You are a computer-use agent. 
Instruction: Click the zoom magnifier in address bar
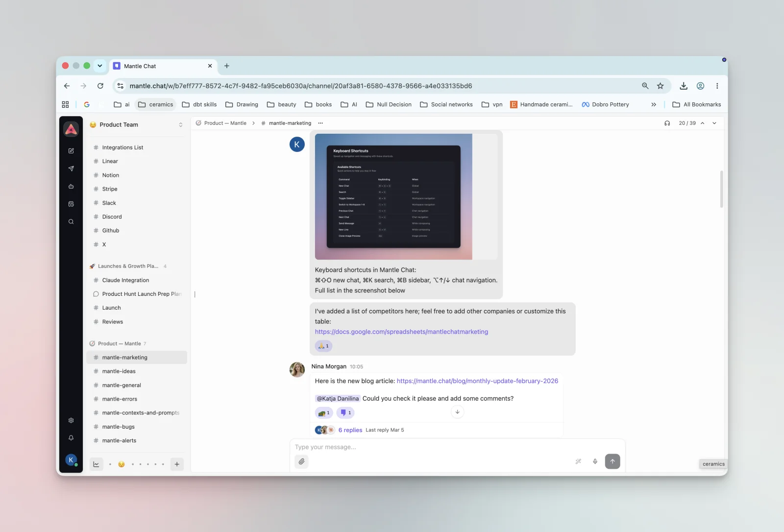tap(645, 86)
